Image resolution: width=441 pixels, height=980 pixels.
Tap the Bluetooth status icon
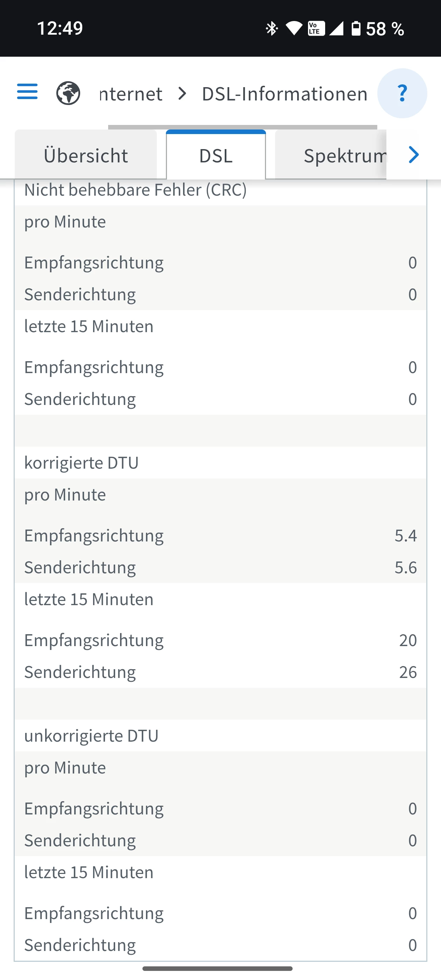[x=272, y=29]
